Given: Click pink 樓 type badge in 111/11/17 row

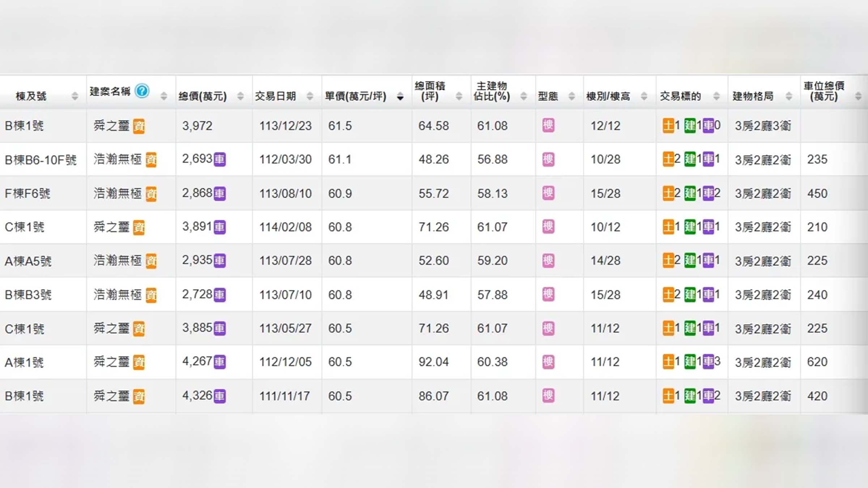Looking at the screenshot, I should [548, 395].
